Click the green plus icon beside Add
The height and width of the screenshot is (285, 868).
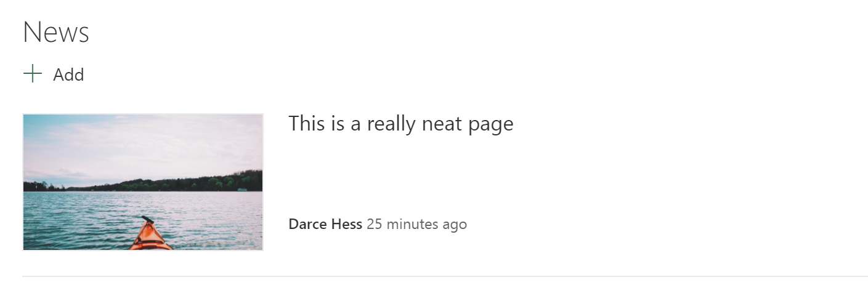32,74
